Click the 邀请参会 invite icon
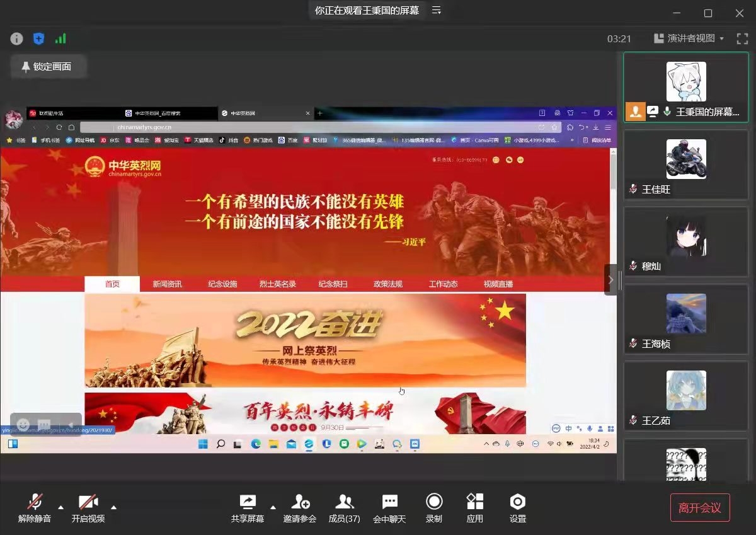Screen dimensions: 756x535 click(x=300, y=508)
